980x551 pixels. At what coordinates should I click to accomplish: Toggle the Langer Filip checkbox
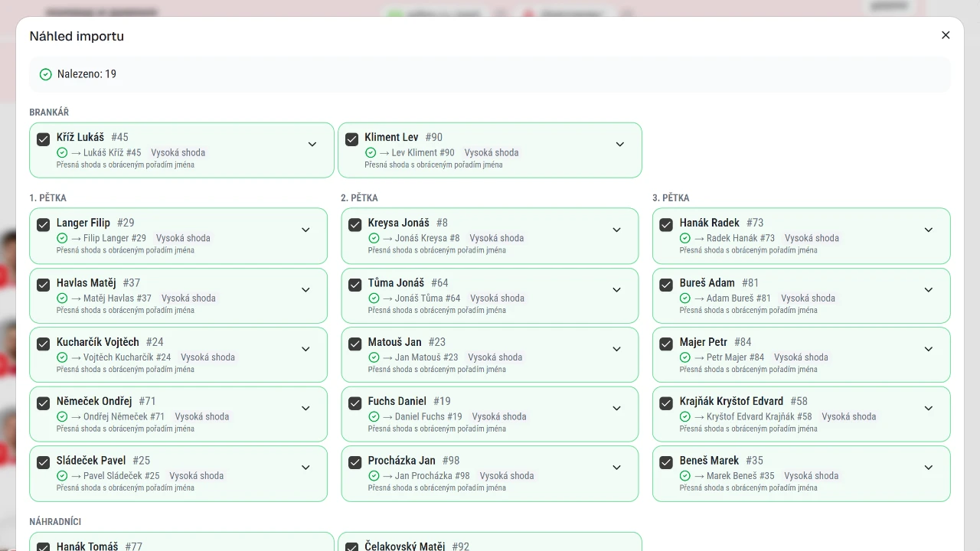tap(44, 225)
